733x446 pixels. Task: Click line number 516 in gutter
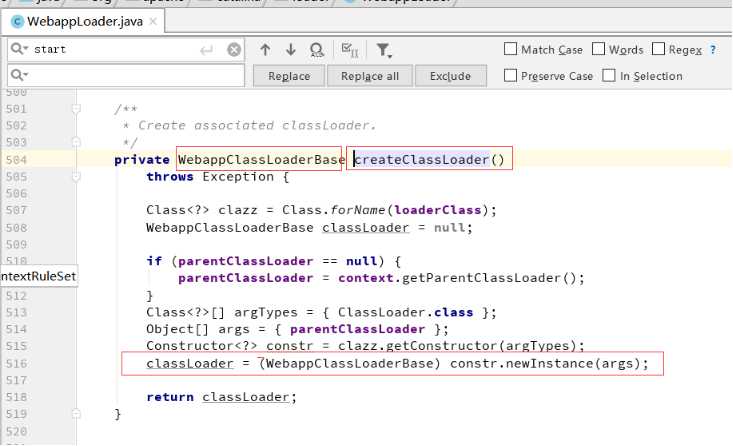tap(16, 364)
